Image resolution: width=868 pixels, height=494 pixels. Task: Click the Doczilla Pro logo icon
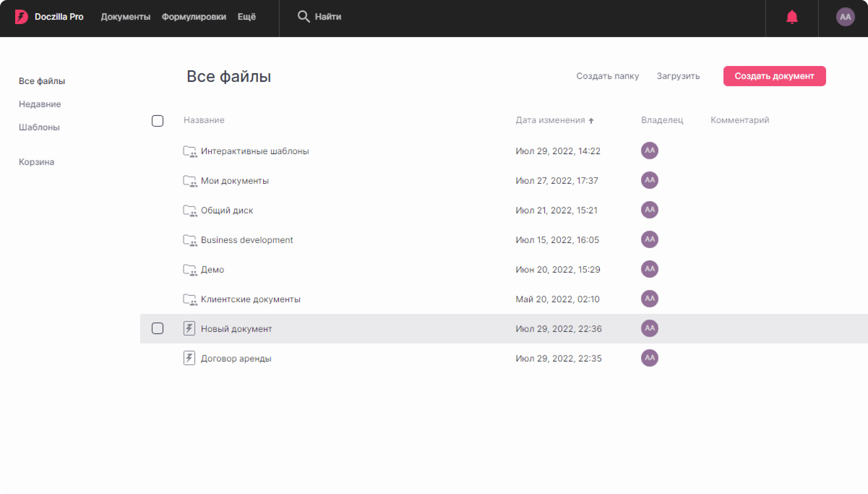pyautogui.click(x=21, y=17)
